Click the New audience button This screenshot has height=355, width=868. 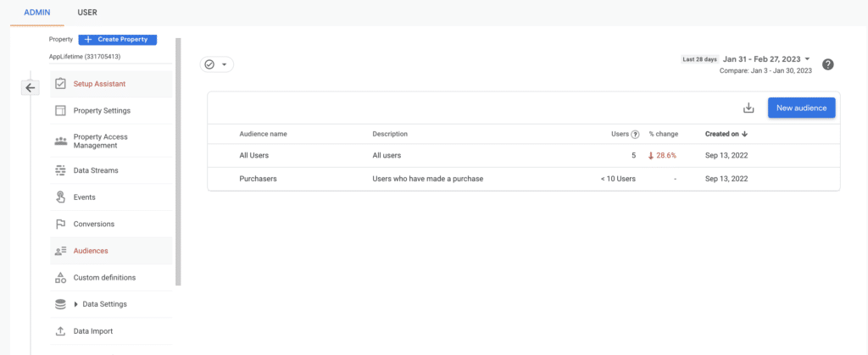(x=801, y=108)
